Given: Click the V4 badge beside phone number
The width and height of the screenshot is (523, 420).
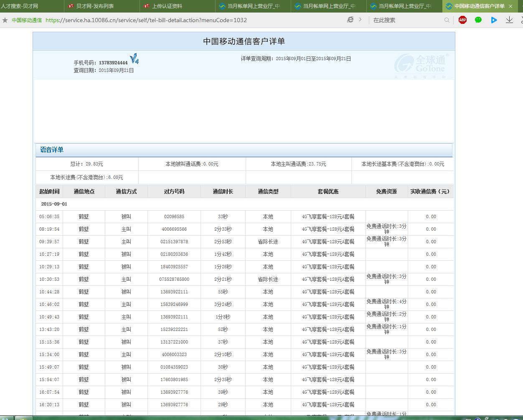Looking at the screenshot, I should point(134,59).
